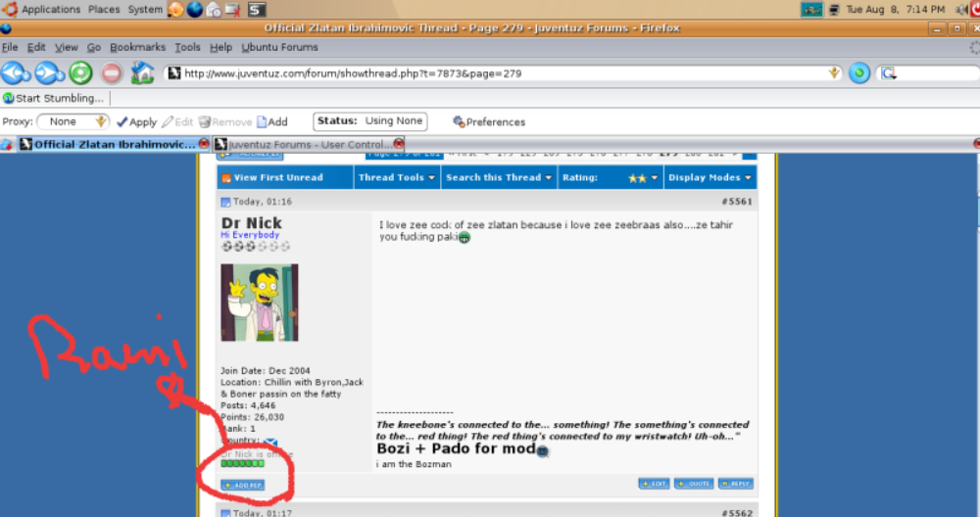
Task: Open the Edit menu
Action: tap(36, 47)
